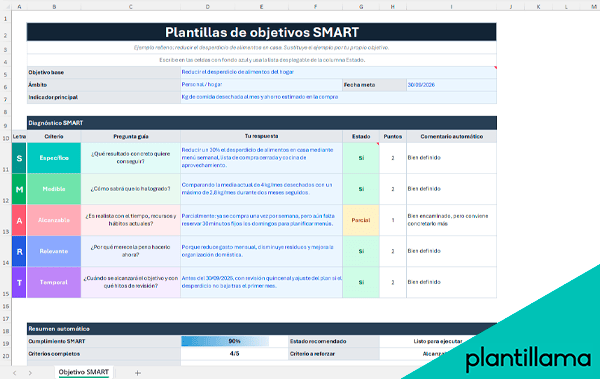Click the 'Plantillas de objetivos SMART' title
The height and width of the screenshot is (379, 600).
coord(262,32)
